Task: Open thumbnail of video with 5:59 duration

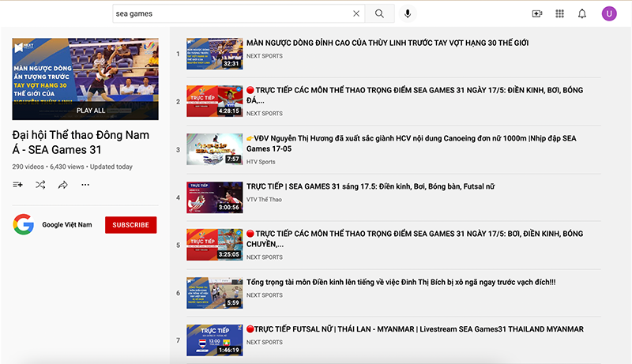Action: pos(214,293)
